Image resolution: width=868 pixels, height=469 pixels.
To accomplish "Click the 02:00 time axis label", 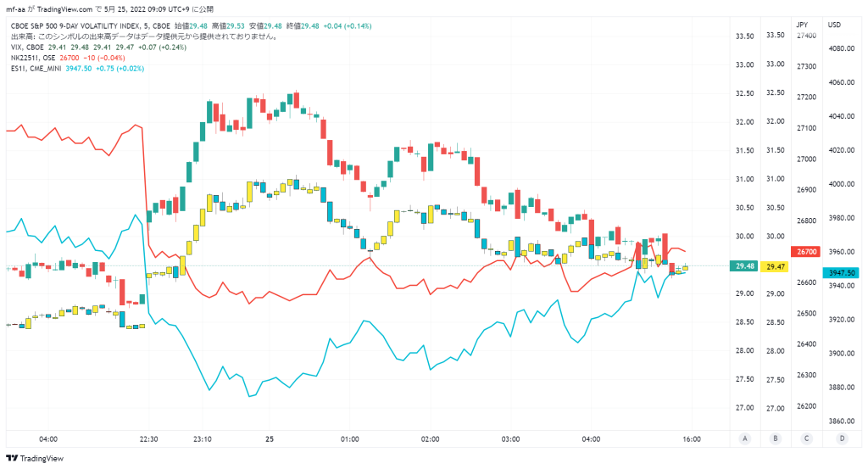I will tap(430, 439).
